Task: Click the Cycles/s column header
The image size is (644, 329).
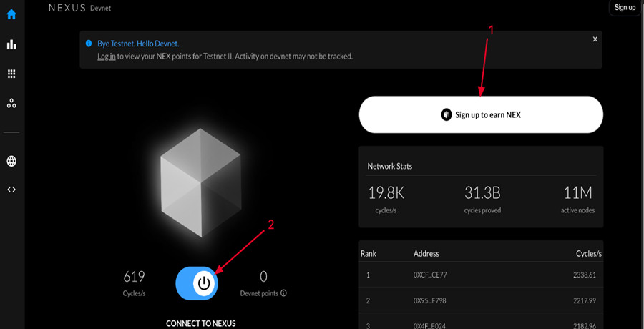Action: (x=589, y=254)
